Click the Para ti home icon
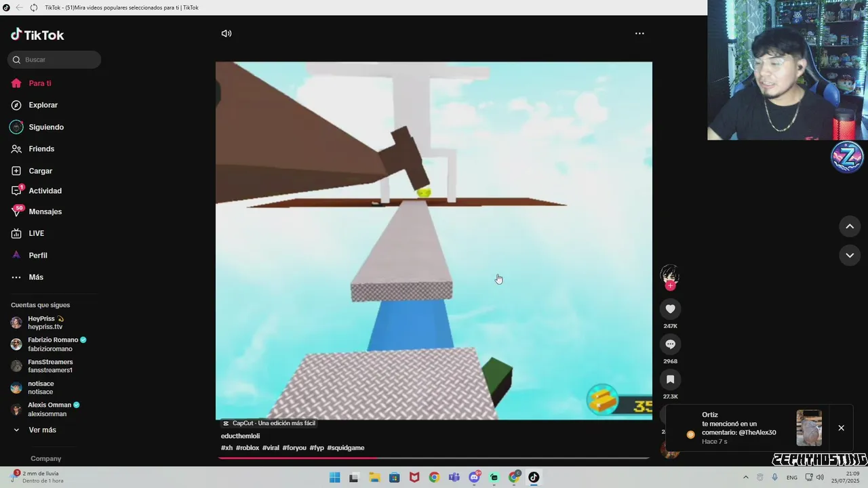This screenshot has height=488, width=868. (x=16, y=83)
